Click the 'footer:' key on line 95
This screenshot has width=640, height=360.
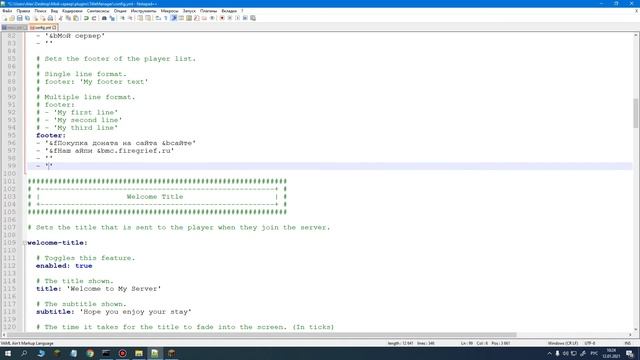tap(51, 136)
